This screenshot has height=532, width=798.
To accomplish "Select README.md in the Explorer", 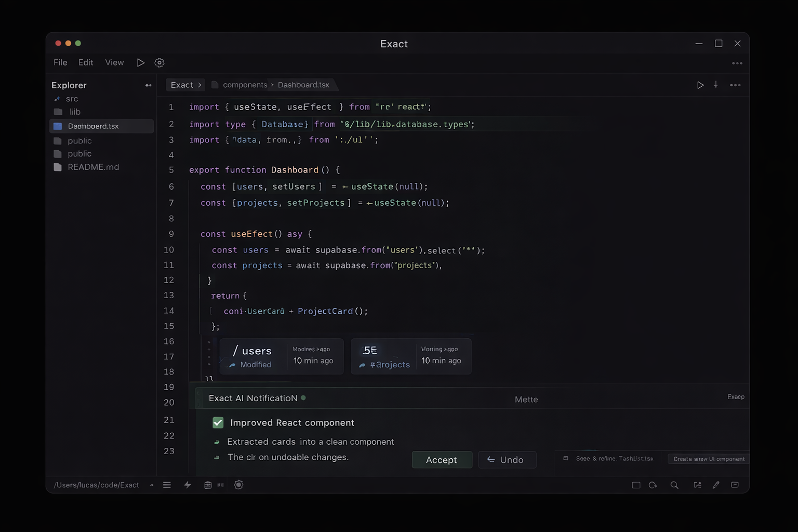I will pos(93,167).
